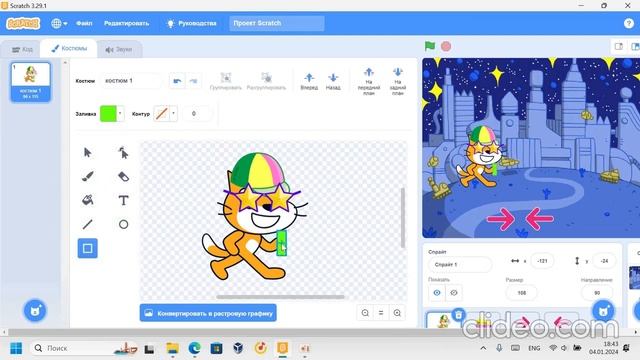Screen dimensions: 640x360
Task: Click the sprite name field
Action: [460, 264]
